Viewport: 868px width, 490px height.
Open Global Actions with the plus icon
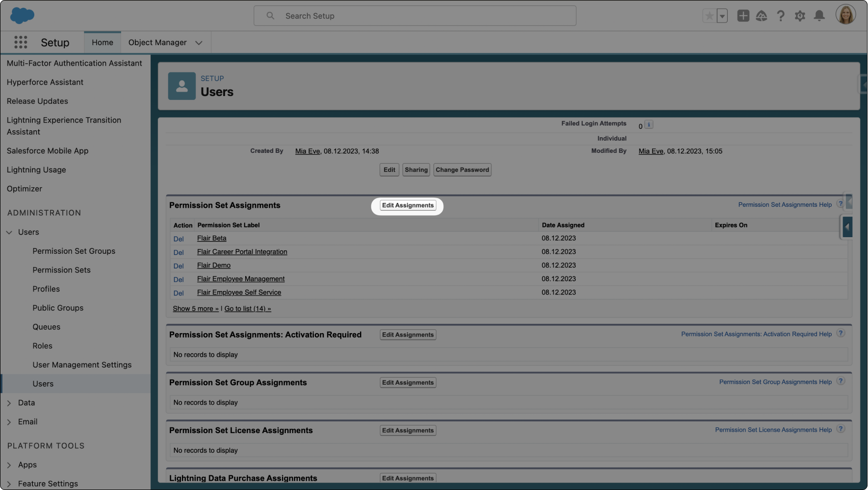tap(743, 15)
